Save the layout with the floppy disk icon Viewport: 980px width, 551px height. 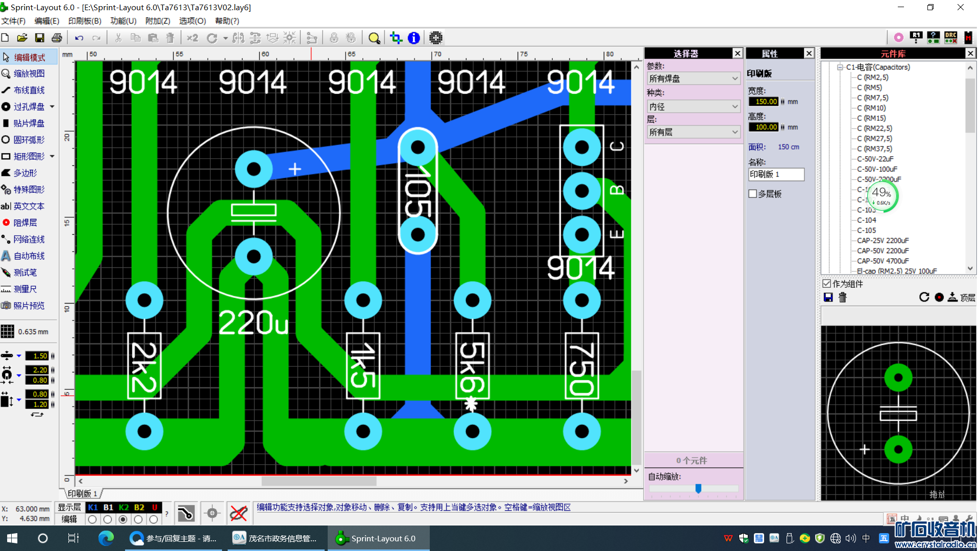point(39,38)
